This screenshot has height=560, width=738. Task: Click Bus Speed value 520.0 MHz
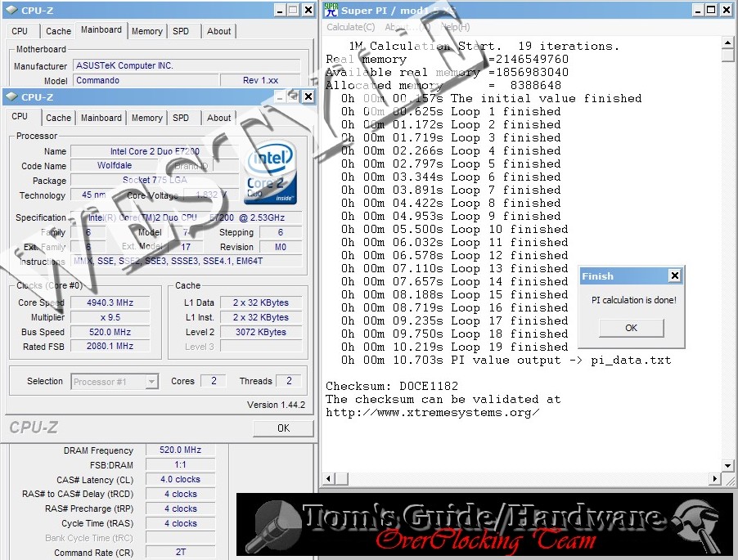click(110, 332)
